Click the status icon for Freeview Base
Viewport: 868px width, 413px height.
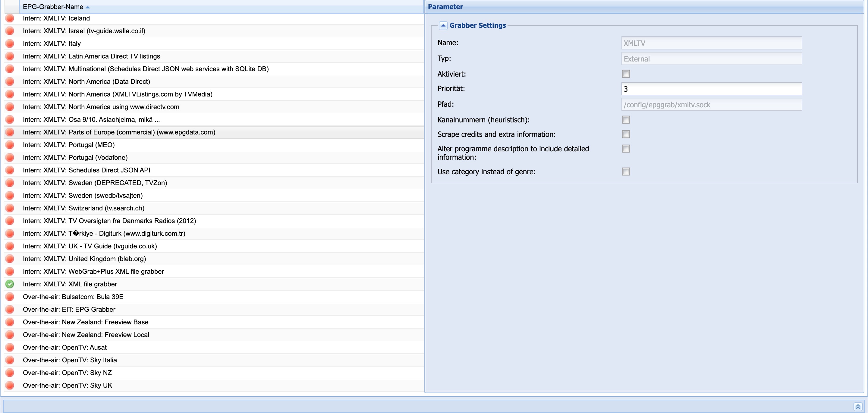10,322
